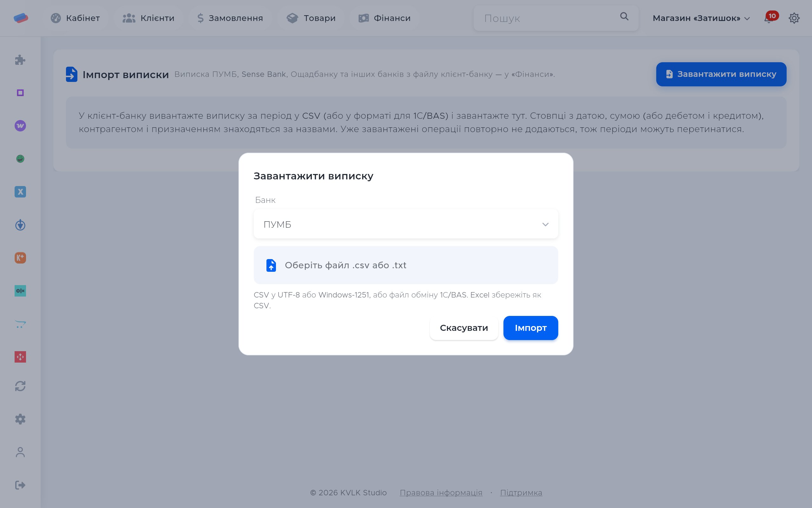
Task: Open the green round face icon in the sidebar
Action: pos(20,158)
